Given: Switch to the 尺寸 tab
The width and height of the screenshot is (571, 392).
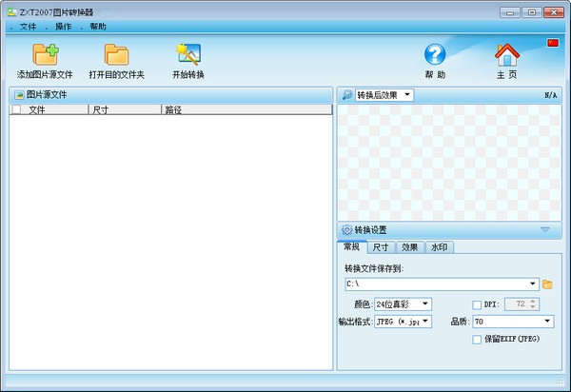Looking at the screenshot, I should tap(380, 247).
